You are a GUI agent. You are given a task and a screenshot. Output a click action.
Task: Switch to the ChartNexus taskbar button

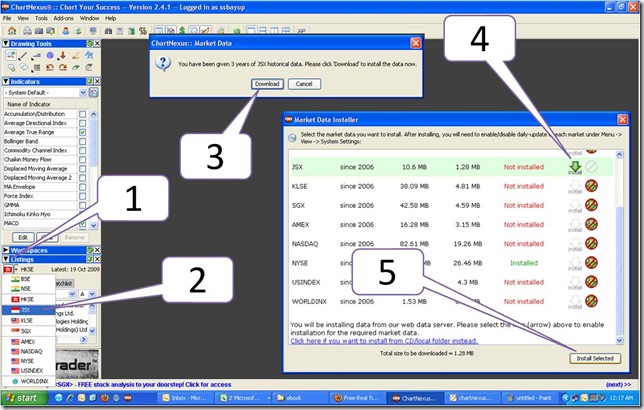(415, 398)
